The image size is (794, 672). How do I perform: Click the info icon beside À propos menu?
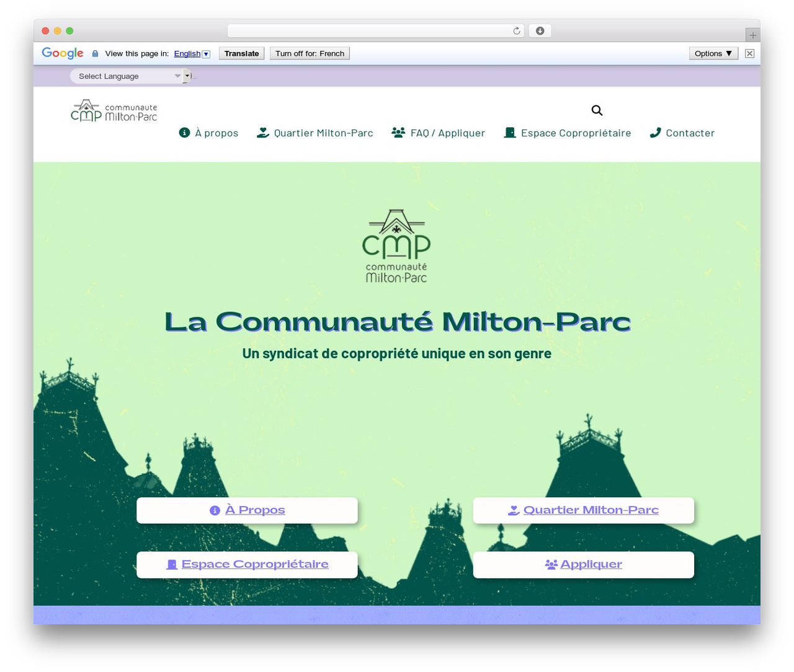pos(184,133)
